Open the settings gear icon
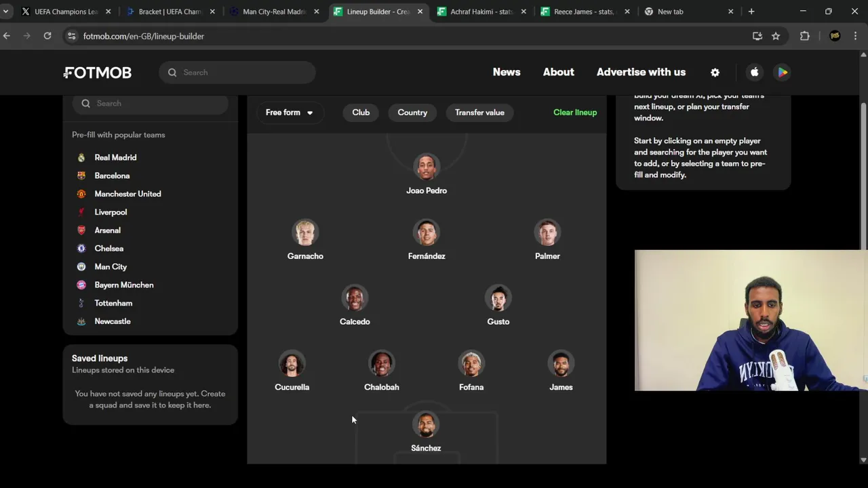Screen dimensions: 868x488 click(x=715, y=73)
